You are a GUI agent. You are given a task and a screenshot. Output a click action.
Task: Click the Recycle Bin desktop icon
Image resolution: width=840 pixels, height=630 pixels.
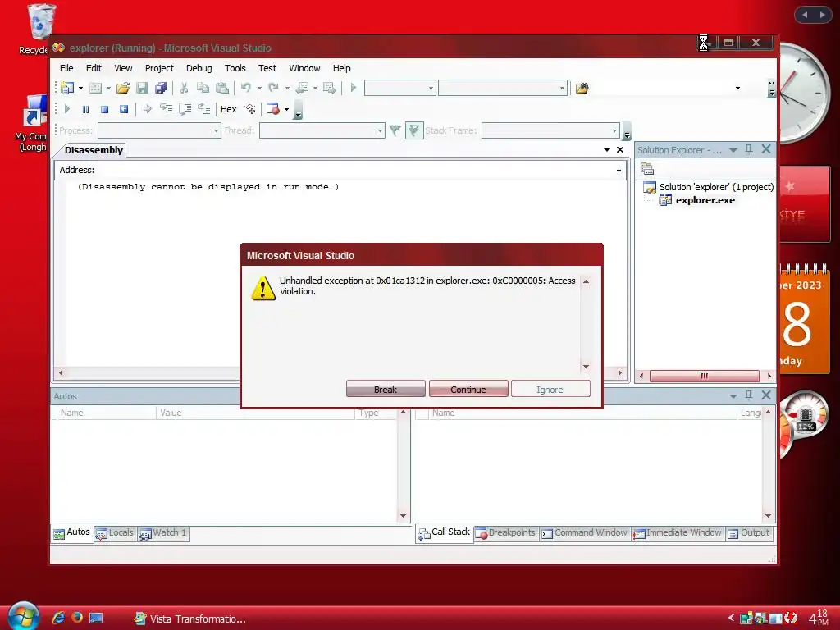pos(40,30)
